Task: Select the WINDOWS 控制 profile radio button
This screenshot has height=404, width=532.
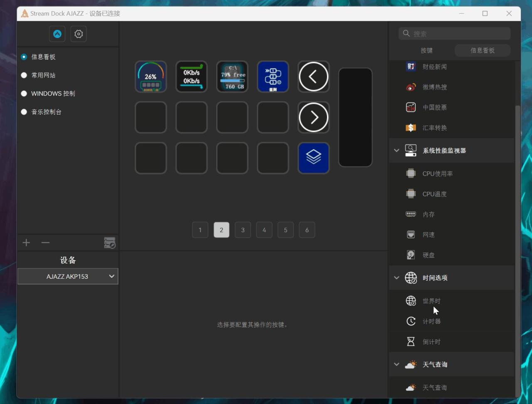Action: tap(24, 94)
